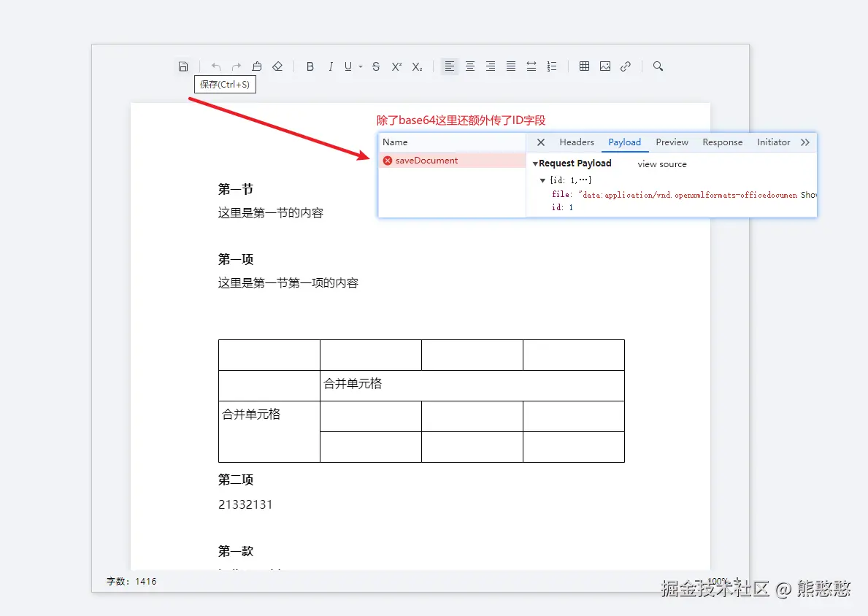The image size is (868, 616).
Task: Select the format painter brush
Action: point(257,66)
